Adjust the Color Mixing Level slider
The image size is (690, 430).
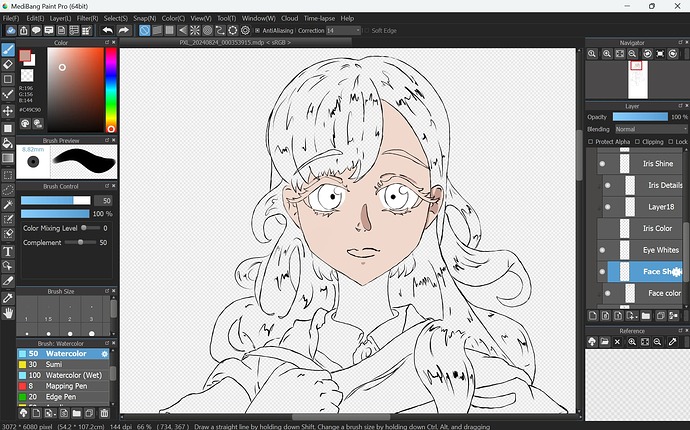(x=90, y=228)
